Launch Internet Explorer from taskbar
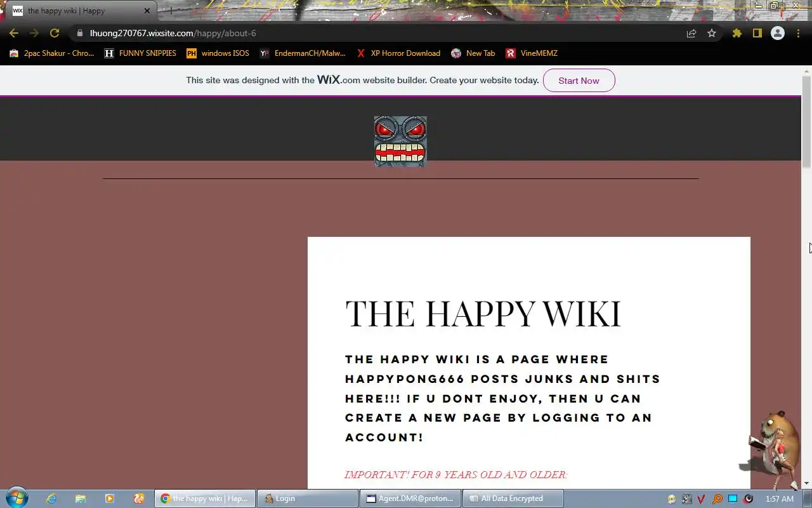812x508 pixels. pos(51,498)
